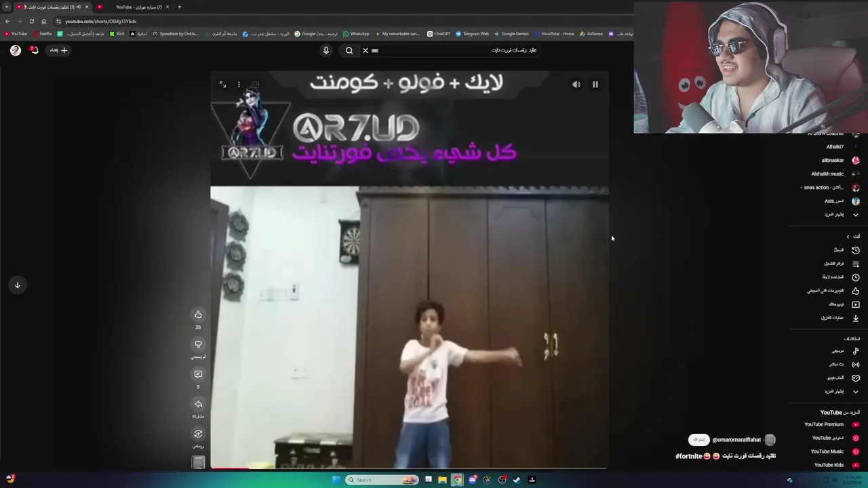Go back with the browser back arrow

pos(7,22)
